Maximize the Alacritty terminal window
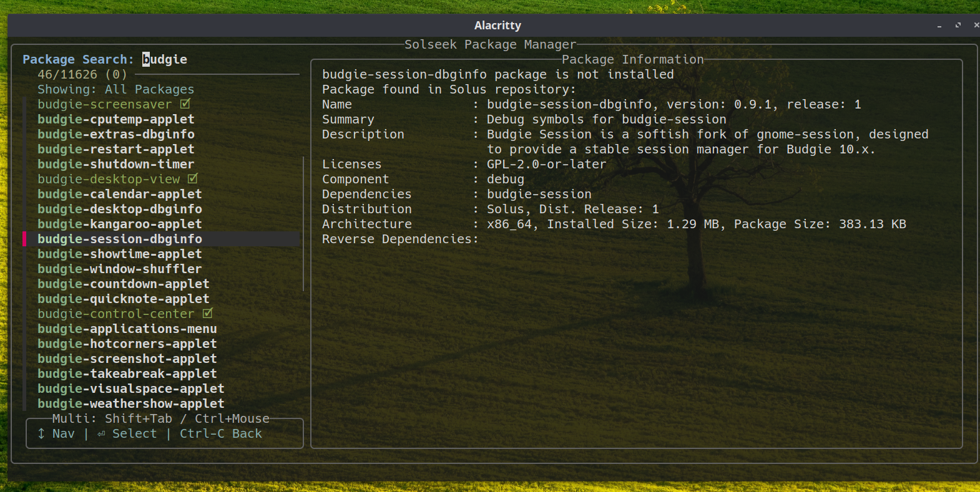Image resolution: width=980 pixels, height=492 pixels. click(958, 26)
